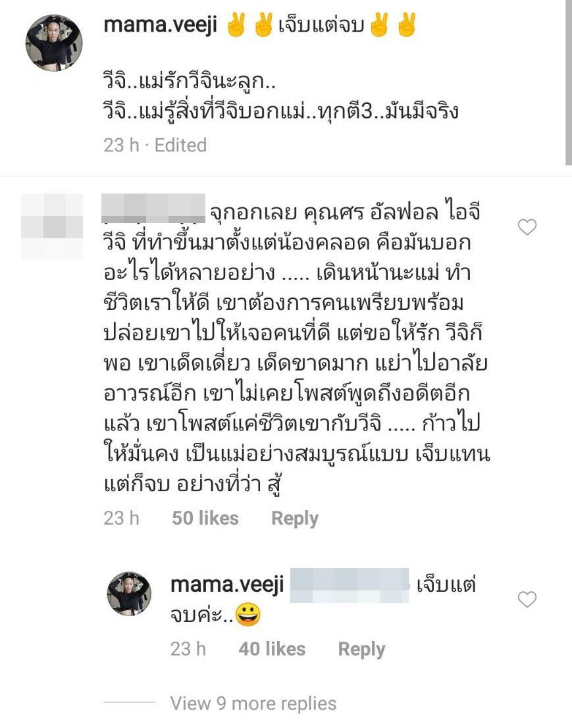Open mama.veeji avatar beside the reply
This screenshot has height=728, width=572.
click(x=129, y=593)
